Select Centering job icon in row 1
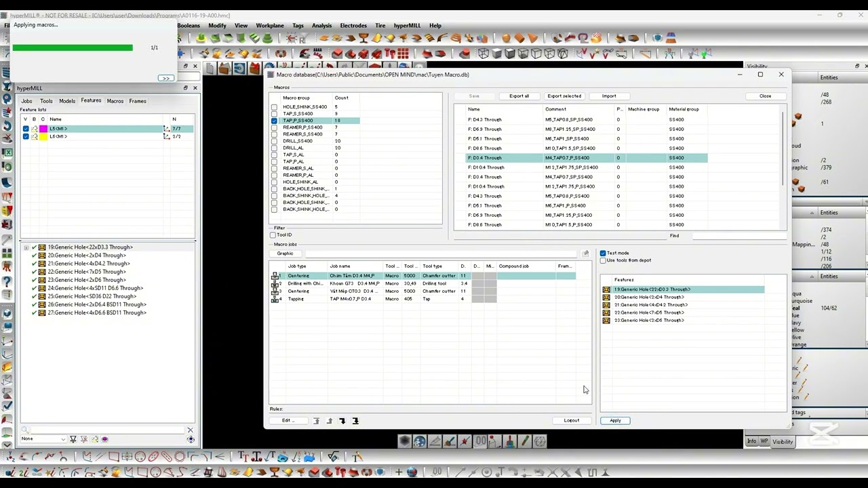 (275, 276)
